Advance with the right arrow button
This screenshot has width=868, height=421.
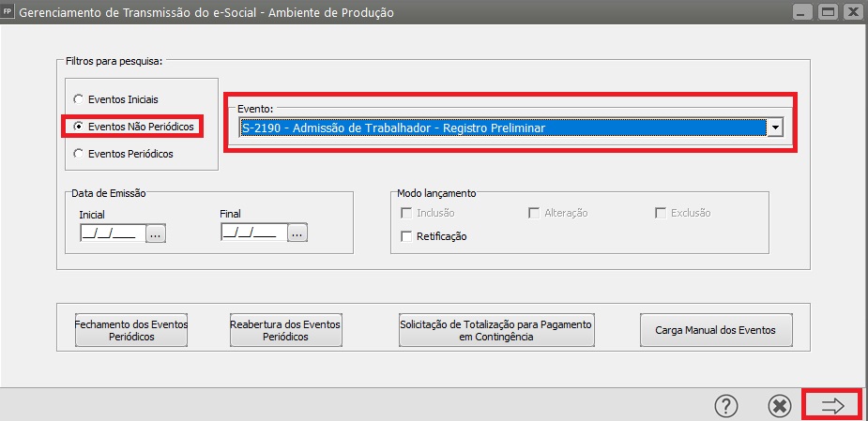click(x=832, y=405)
